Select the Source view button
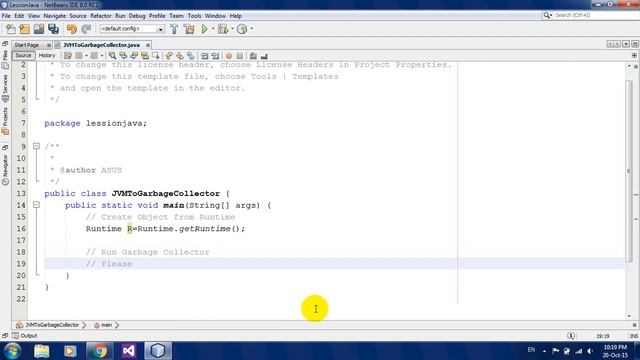 23,56
